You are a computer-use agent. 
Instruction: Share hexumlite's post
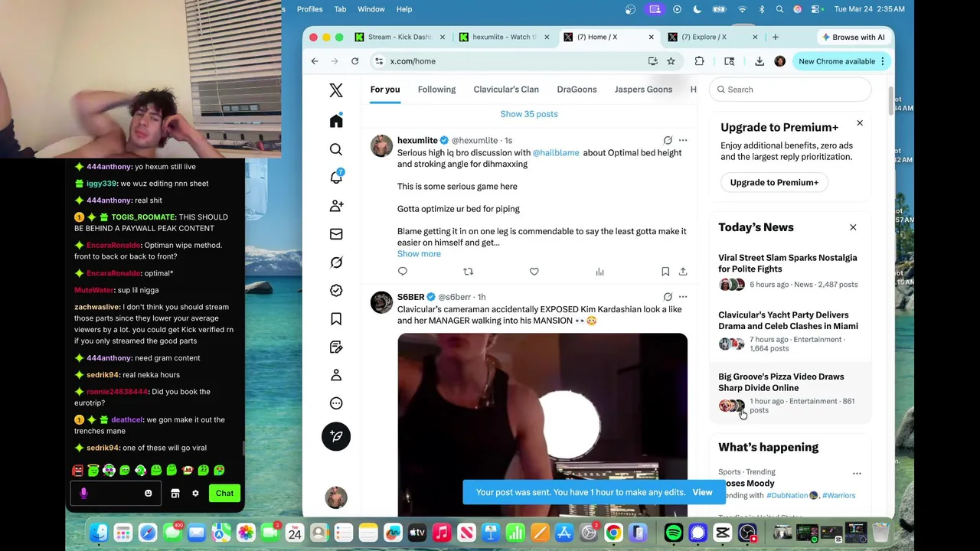click(x=683, y=271)
